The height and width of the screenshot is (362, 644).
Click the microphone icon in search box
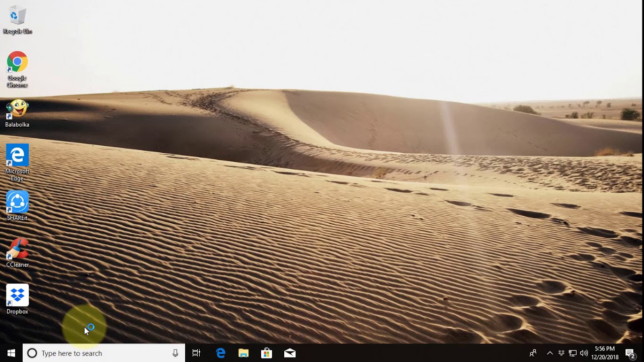(x=175, y=353)
